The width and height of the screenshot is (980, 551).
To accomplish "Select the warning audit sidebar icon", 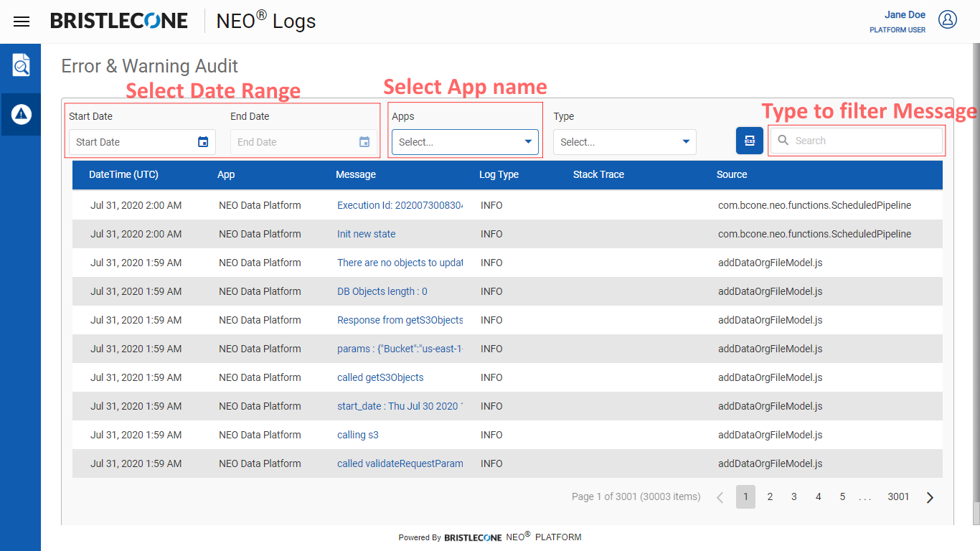I will [x=21, y=114].
